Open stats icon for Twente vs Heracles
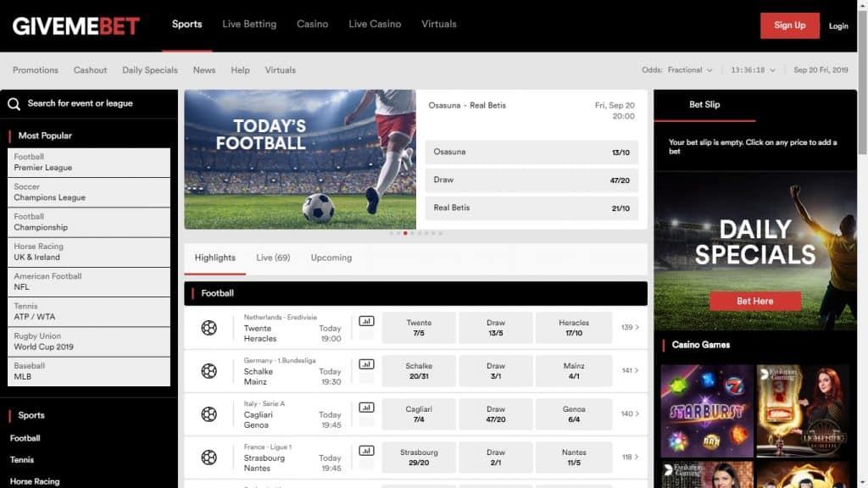Viewport: 868px width, 488px height. coord(366,321)
